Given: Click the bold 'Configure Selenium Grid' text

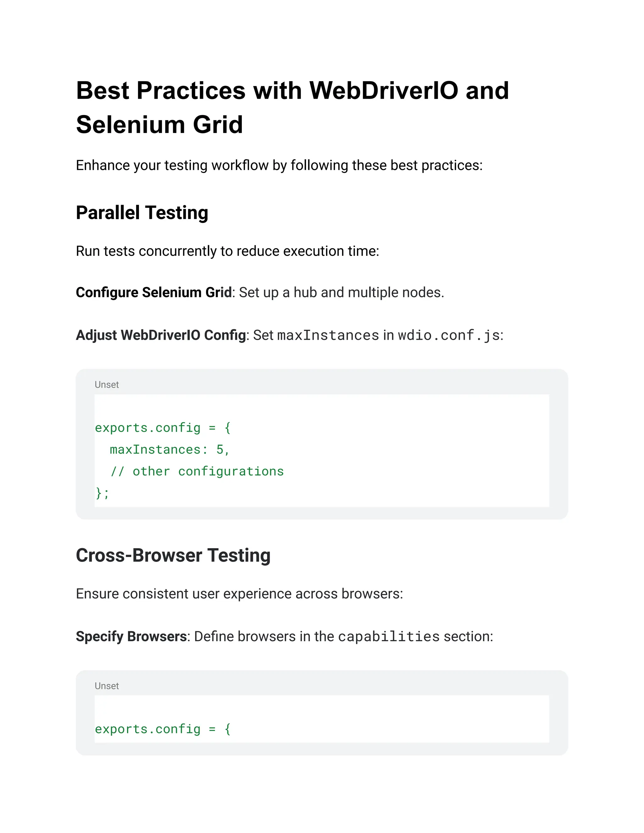Looking at the screenshot, I should point(154,293).
